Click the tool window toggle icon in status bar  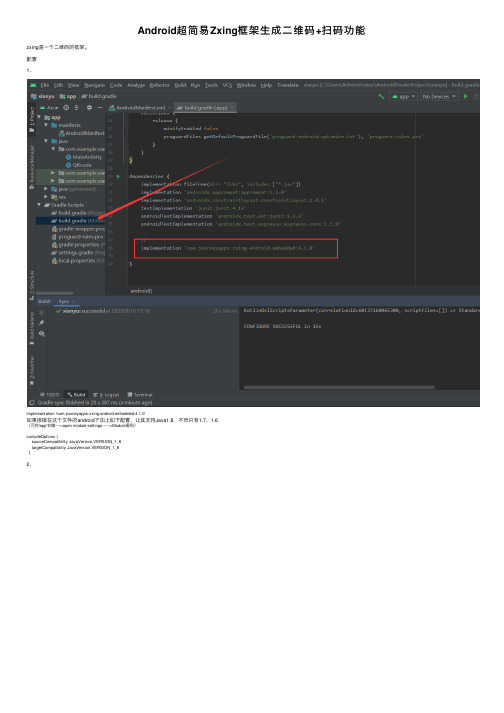point(32,402)
